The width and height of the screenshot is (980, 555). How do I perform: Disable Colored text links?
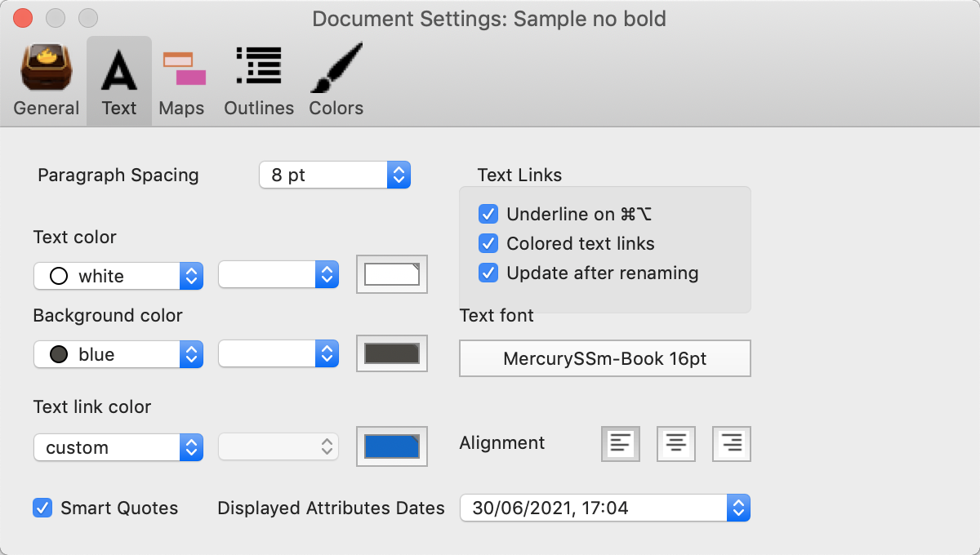(488, 243)
